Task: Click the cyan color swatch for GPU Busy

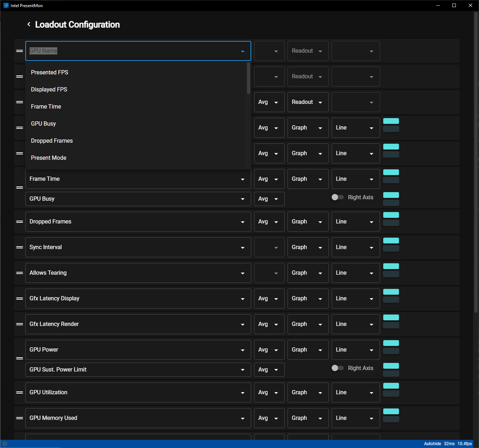Action: tap(391, 195)
